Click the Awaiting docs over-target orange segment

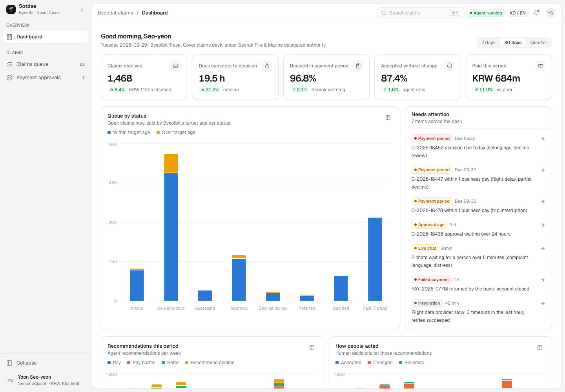coord(171,163)
